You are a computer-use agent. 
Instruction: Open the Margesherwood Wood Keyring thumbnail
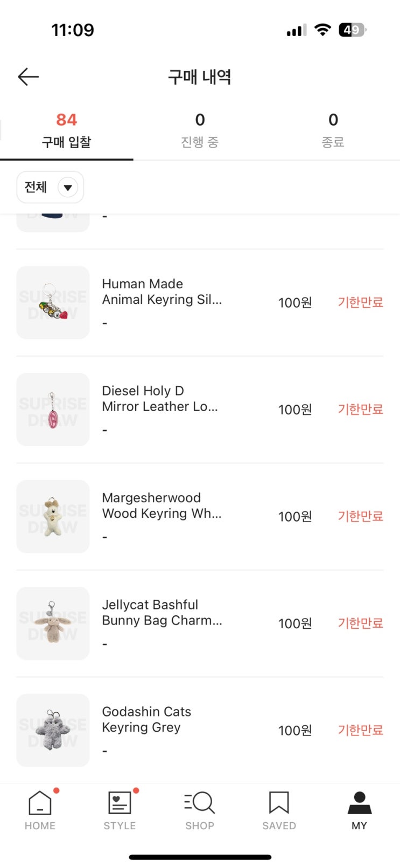click(53, 516)
